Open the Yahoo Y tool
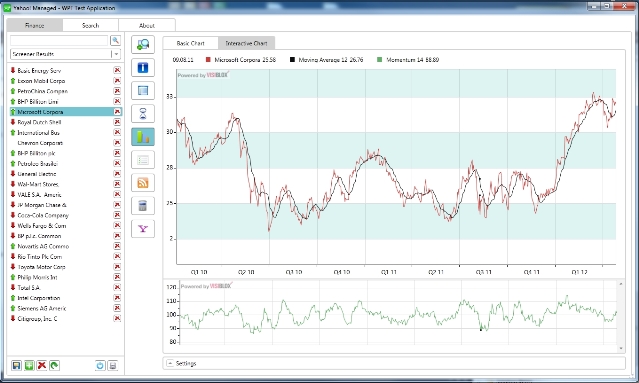Image resolution: width=639 pixels, height=383 pixels. [143, 229]
